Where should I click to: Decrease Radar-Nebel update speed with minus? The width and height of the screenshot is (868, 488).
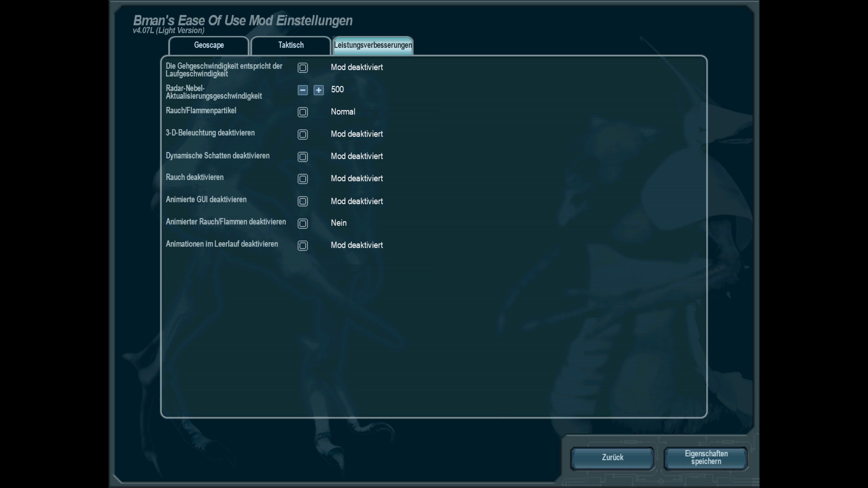pyautogui.click(x=302, y=90)
